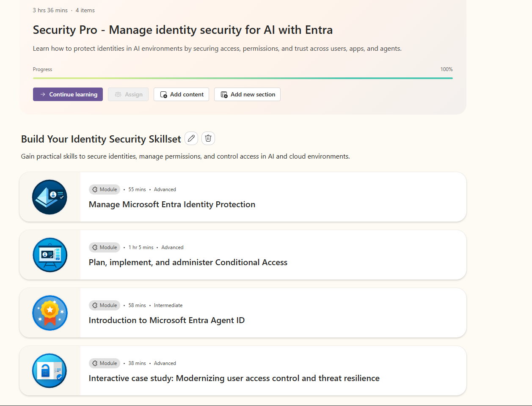The height and width of the screenshot is (406, 532).
Task: Click the section icon in Add new section
Action: point(224,95)
